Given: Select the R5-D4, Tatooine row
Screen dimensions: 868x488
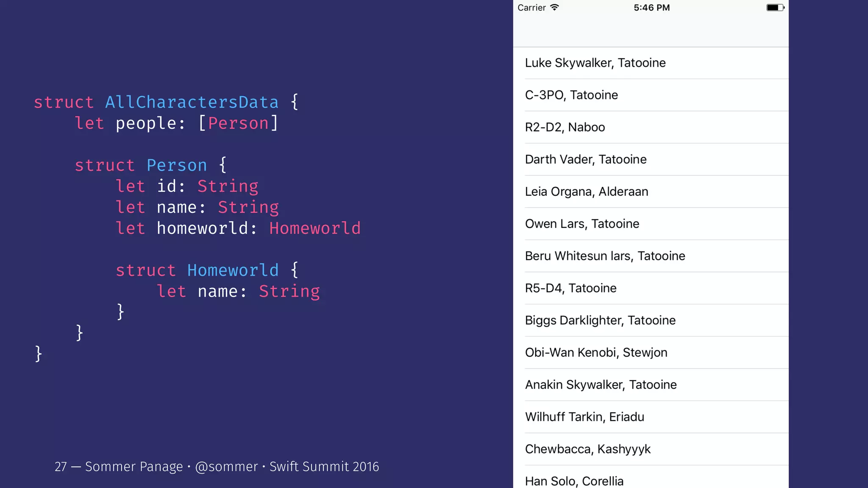Looking at the screenshot, I should tap(651, 288).
